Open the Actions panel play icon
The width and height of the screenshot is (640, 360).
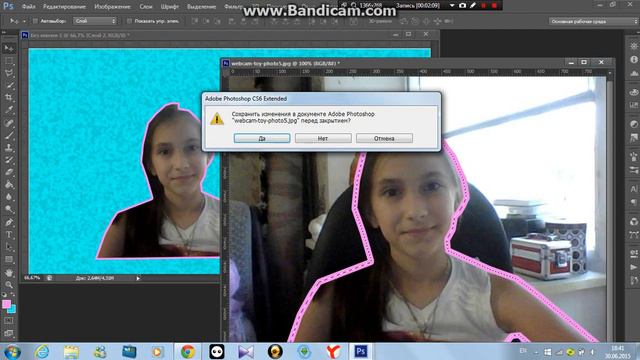click(x=634, y=267)
